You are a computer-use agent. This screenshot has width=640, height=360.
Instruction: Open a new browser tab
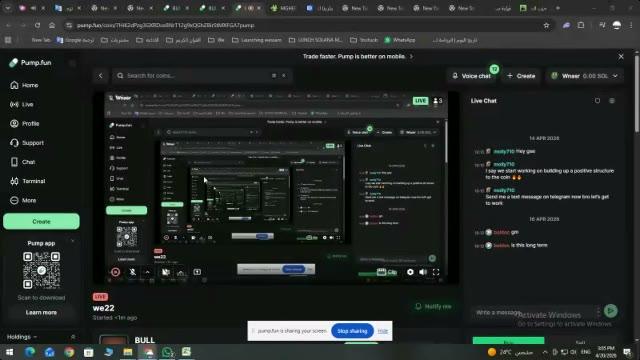(x=558, y=8)
